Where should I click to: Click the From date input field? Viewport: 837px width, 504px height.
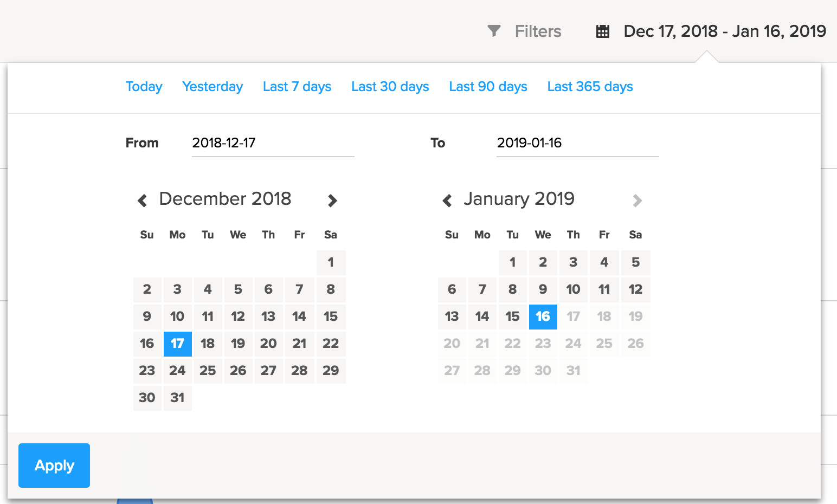tap(273, 143)
